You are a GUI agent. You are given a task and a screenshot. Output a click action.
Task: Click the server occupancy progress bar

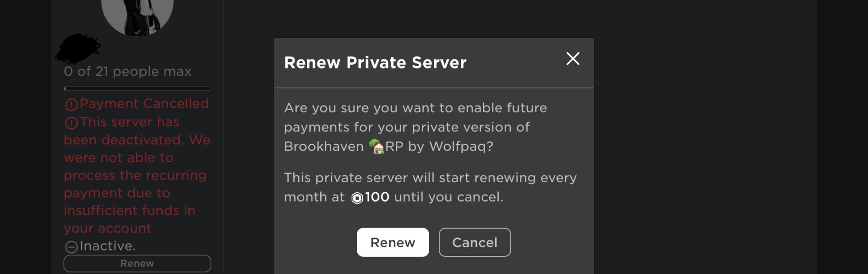[137, 88]
